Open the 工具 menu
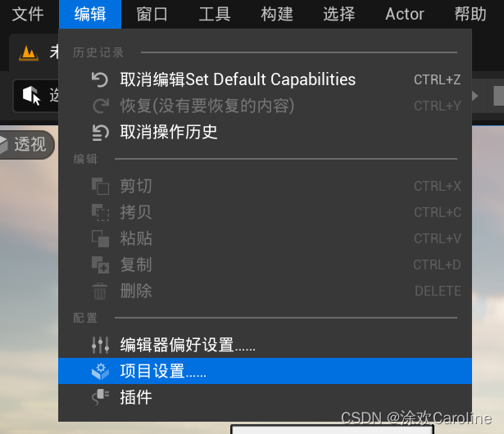Screen dimensions: 504x434 click(215, 14)
